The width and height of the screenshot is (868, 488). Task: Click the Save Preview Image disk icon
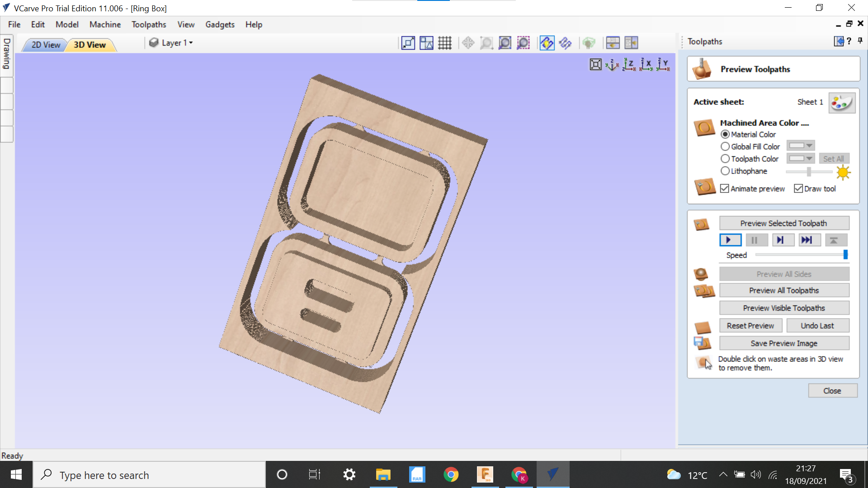703,343
